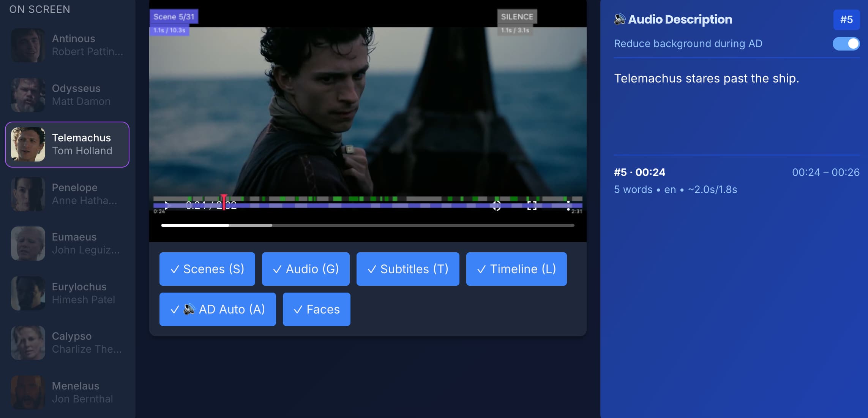Screen dimensions: 868x418
Task: Select Antinous in the On Screen list
Action: point(67,45)
